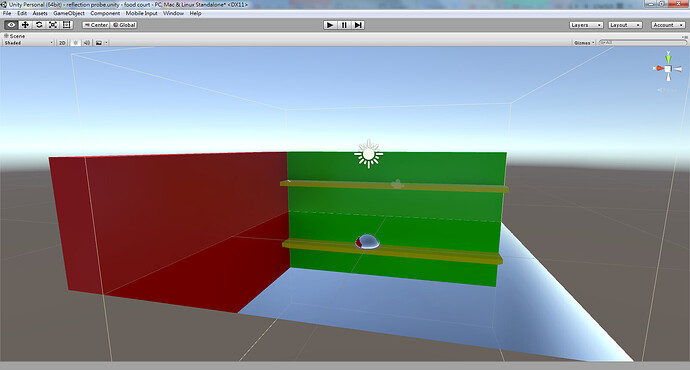
Task: Click the center cube of orientation gizmo
Action: coord(668,69)
